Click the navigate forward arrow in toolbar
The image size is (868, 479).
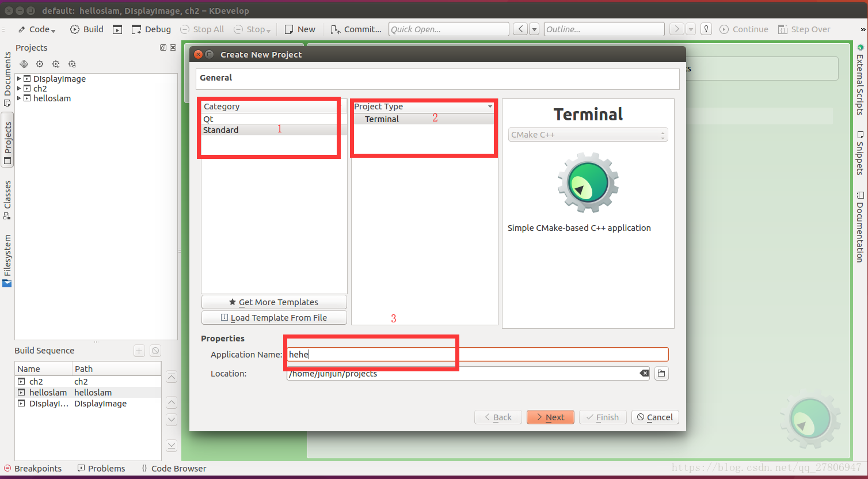point(676,29)
